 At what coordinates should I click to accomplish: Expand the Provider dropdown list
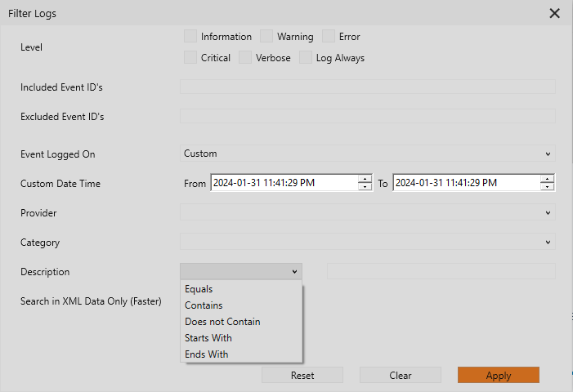click(368, 212)
